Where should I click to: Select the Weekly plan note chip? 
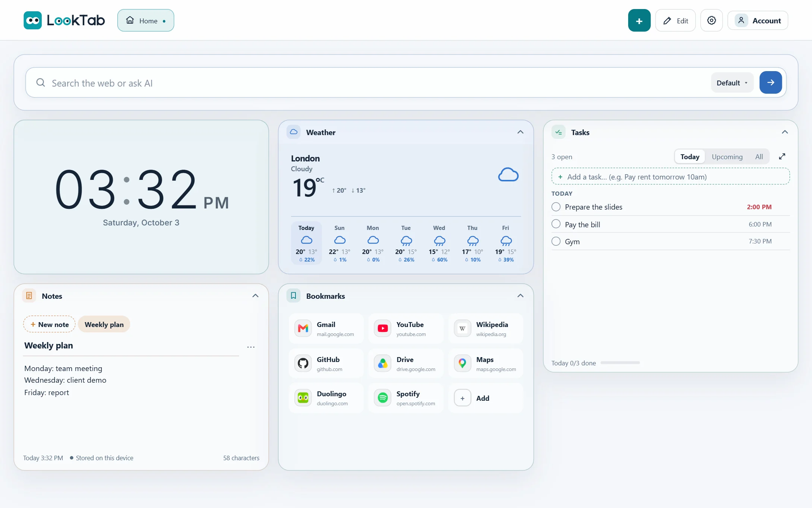tap(104, 324)
